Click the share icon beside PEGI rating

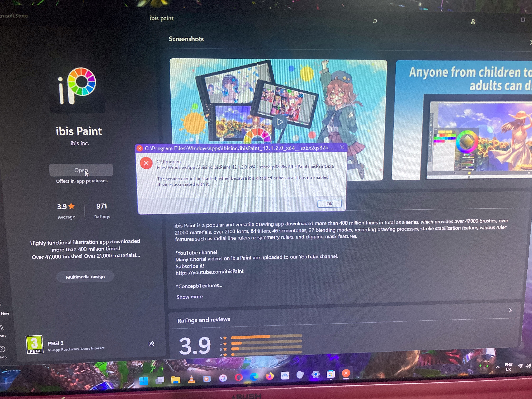click(151, 344)
